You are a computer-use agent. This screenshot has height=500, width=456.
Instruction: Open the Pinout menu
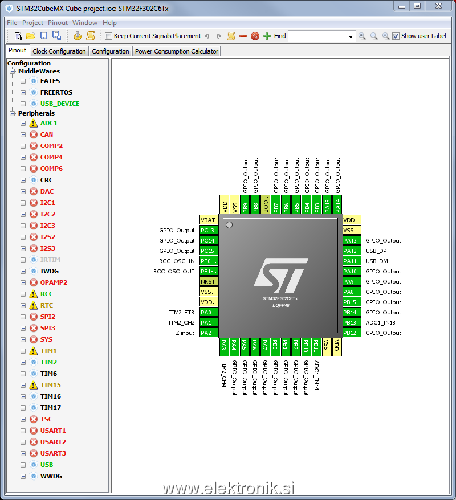click(x=58, y=23)
